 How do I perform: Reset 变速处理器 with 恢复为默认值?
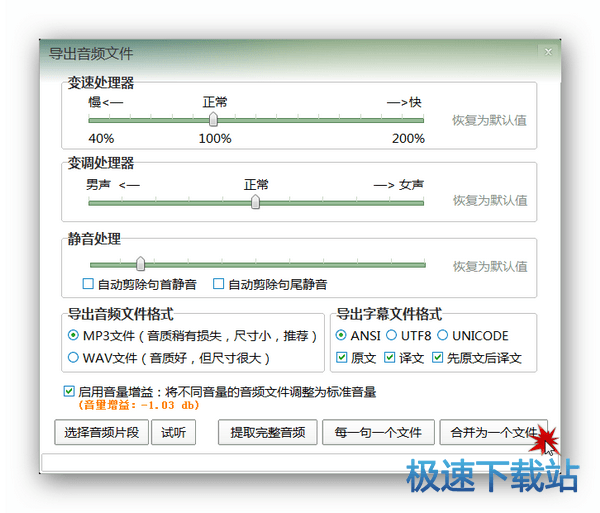[x=489, y=121]
